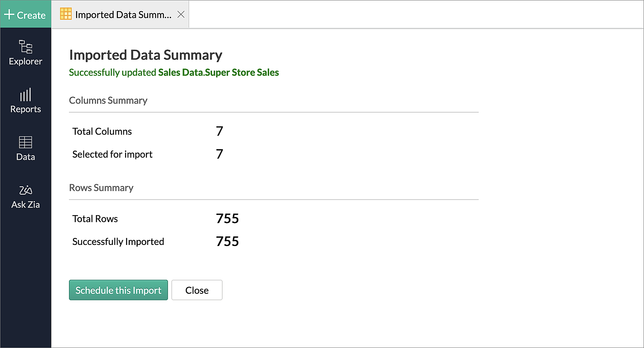The width and height of the screenshot is (644, 348).
Task: Close the Imported Data Summary tab
Action: [x=181, y=14]
